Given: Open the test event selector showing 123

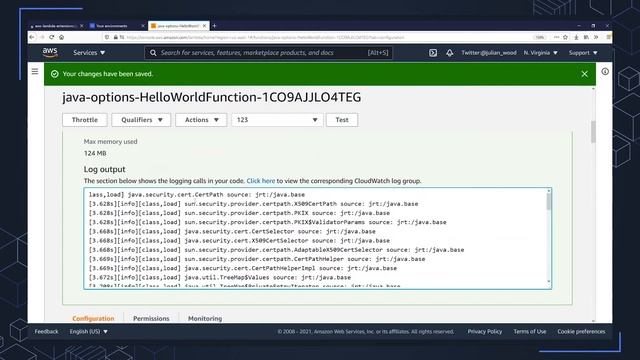Looking at the screenshot, I should pos(277,120).
